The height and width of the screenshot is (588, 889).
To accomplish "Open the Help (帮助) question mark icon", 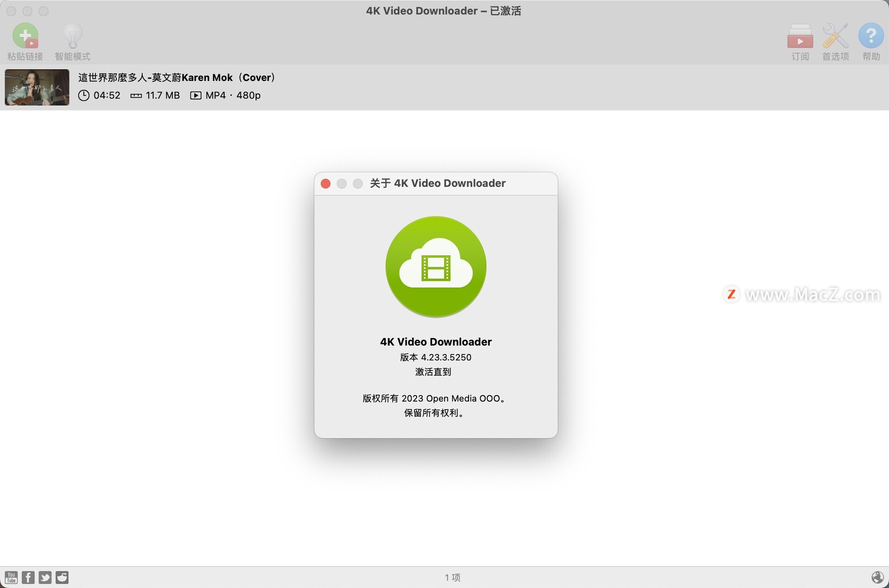I will tap(871, 36).
